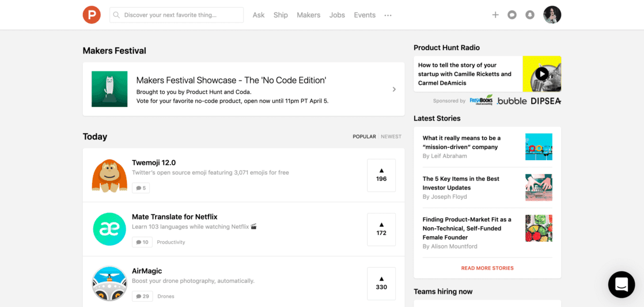Click the Productivity topic tag
Viewport: 644px width, 307px height.
click(171, 242)
